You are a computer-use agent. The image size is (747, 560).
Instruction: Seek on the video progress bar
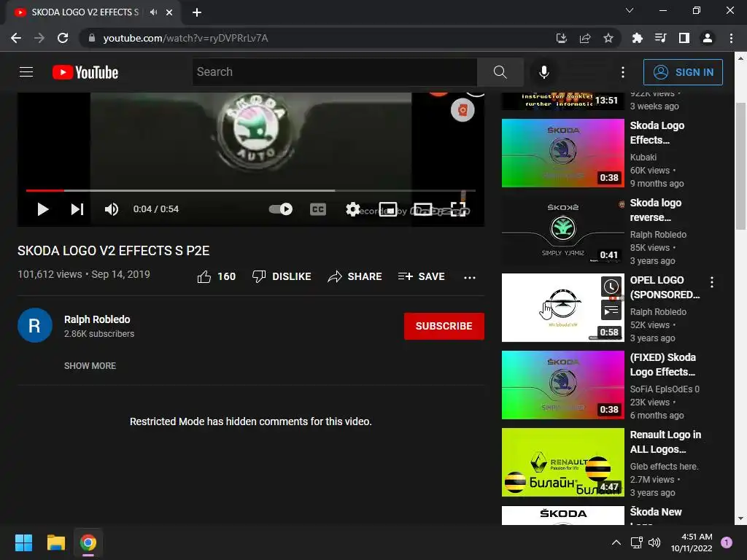pos(251,190)
